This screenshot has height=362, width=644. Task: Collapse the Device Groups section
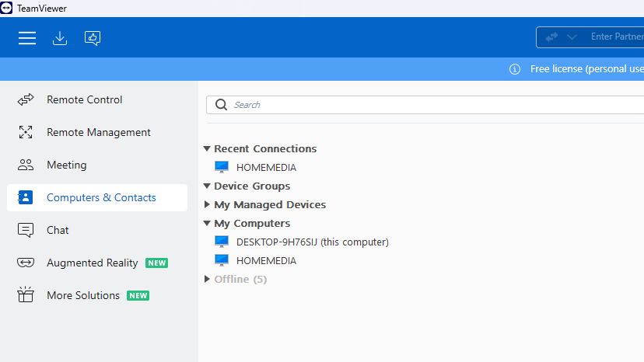[x=207, y=186]
